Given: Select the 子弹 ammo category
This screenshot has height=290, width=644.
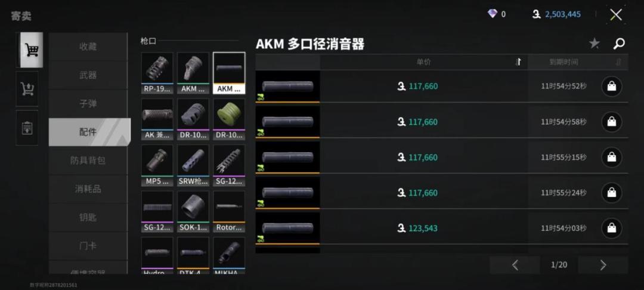Looking at the screenshot, I should [x=88, y=103].
